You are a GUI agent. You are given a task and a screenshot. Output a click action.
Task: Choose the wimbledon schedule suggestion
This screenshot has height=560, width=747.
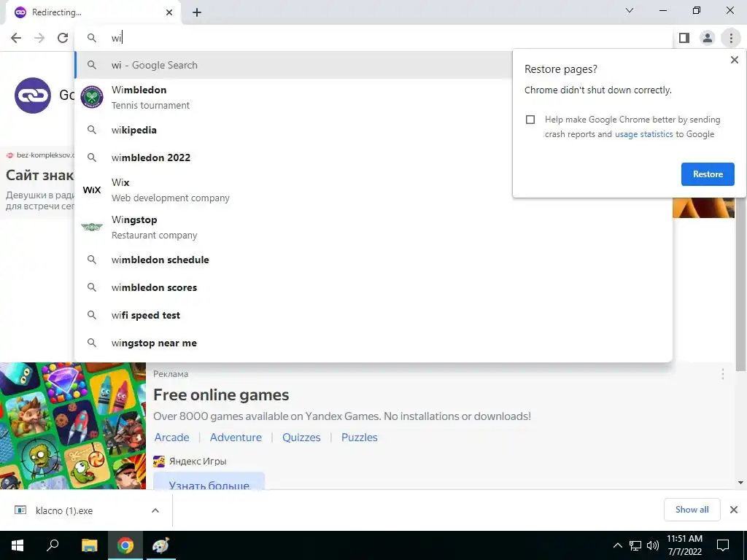pos(373,260)
